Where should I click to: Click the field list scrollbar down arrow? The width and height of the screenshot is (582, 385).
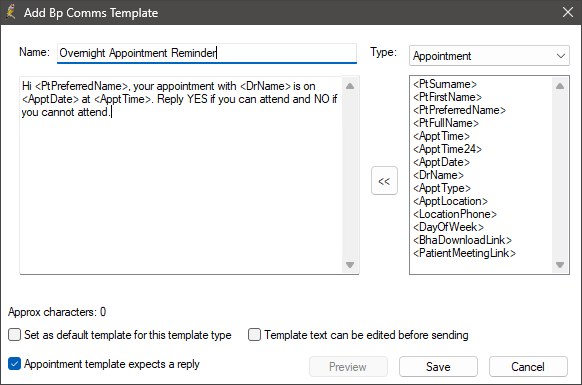pyautogui.click(x=560, y=265)
